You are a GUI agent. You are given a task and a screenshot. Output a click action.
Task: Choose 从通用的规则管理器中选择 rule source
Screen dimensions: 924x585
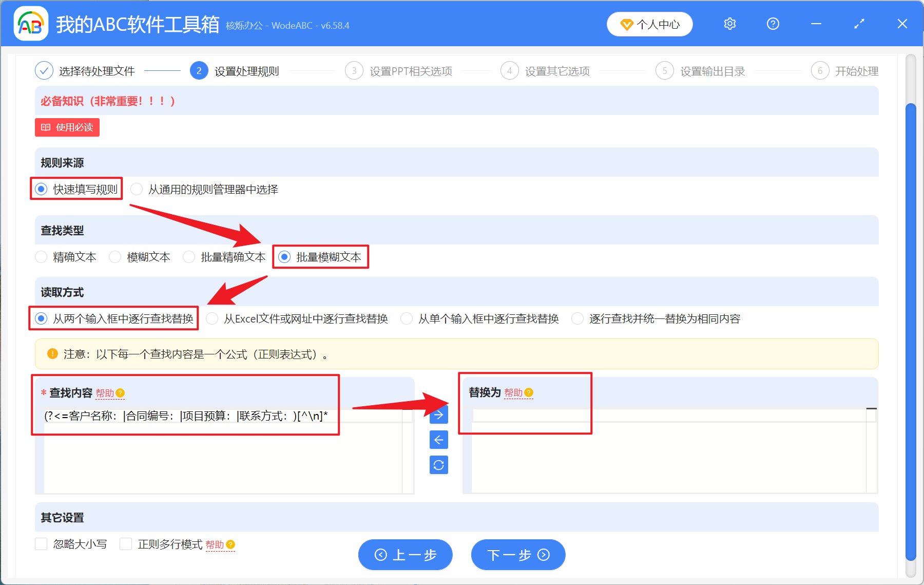tap(137, 189)
